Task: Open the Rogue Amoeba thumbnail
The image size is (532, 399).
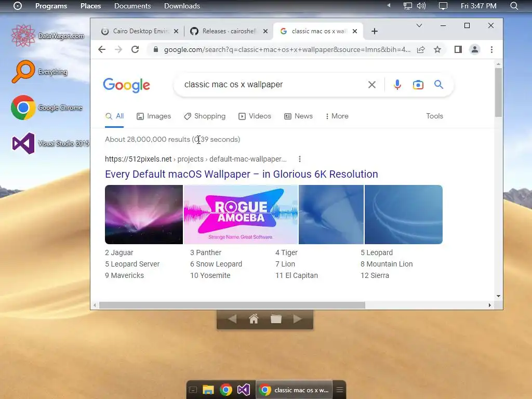Action: [241, 215]
